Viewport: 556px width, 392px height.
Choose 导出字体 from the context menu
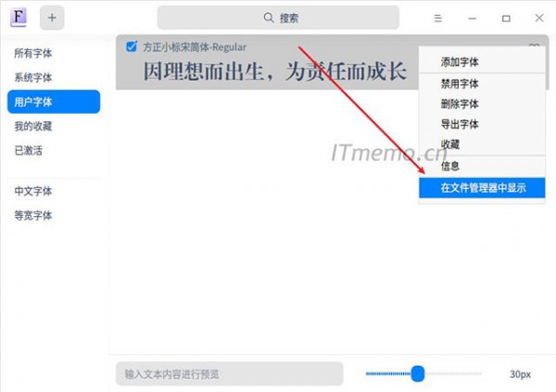482,124
